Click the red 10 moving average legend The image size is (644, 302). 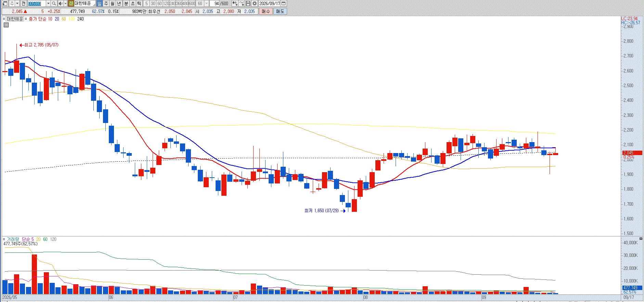coord(50,19)
